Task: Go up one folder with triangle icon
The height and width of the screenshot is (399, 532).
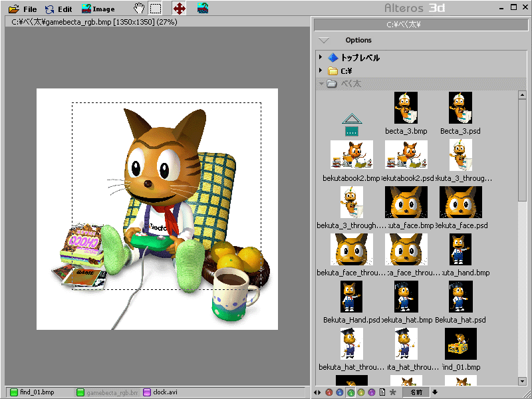Action: [x=352, y=124]
